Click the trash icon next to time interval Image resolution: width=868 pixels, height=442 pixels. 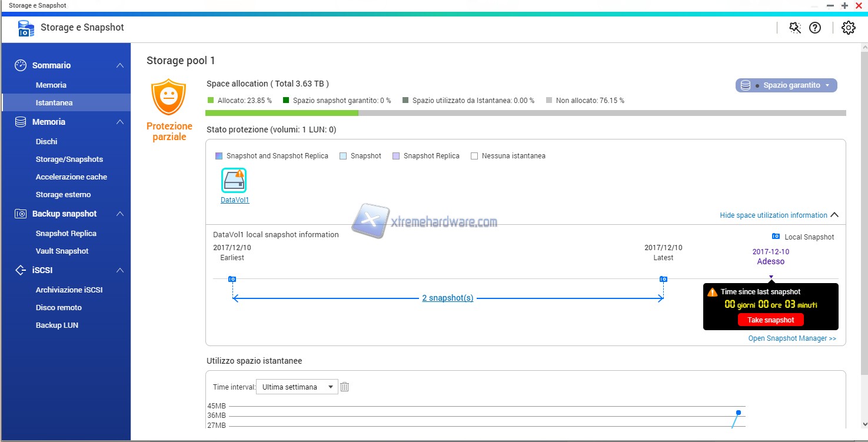[345, 387]
